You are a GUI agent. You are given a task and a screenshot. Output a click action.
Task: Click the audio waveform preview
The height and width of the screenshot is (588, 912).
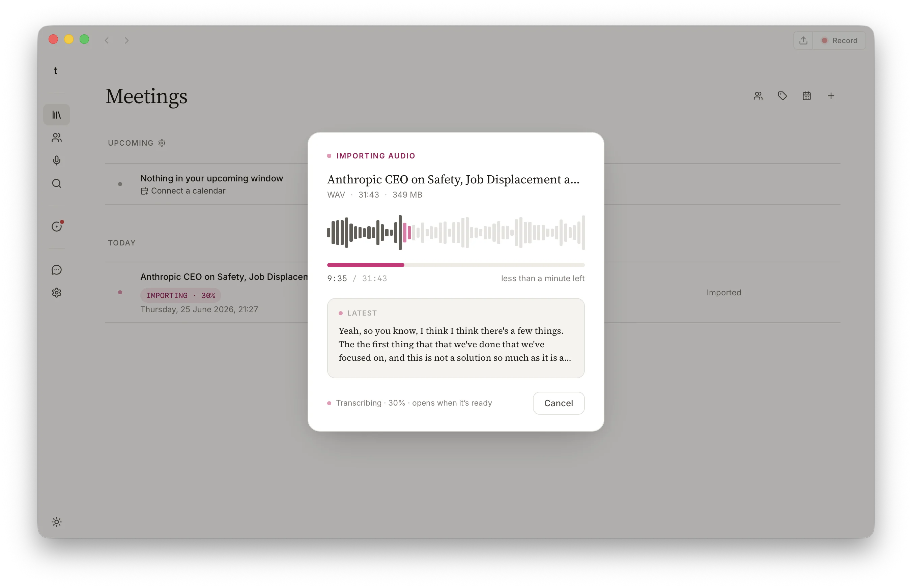456,233
